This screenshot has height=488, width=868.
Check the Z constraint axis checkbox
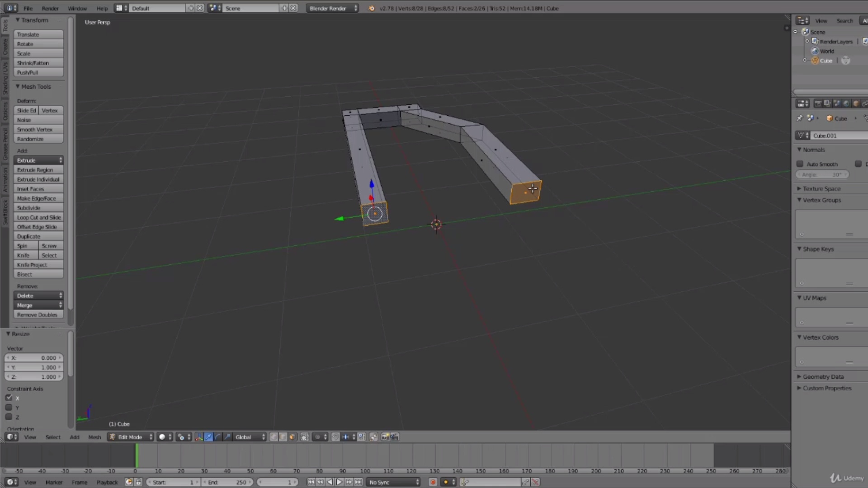coord(9,417)
